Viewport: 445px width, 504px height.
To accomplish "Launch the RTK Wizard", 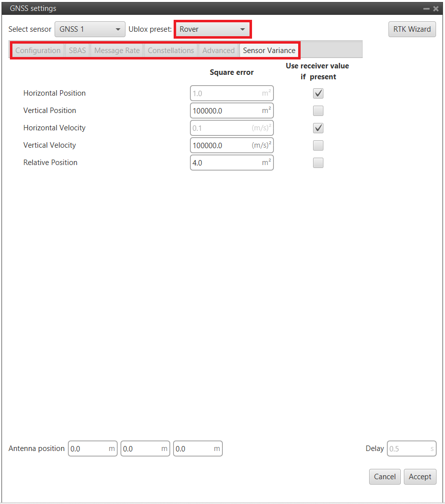I will pos(412,29).
